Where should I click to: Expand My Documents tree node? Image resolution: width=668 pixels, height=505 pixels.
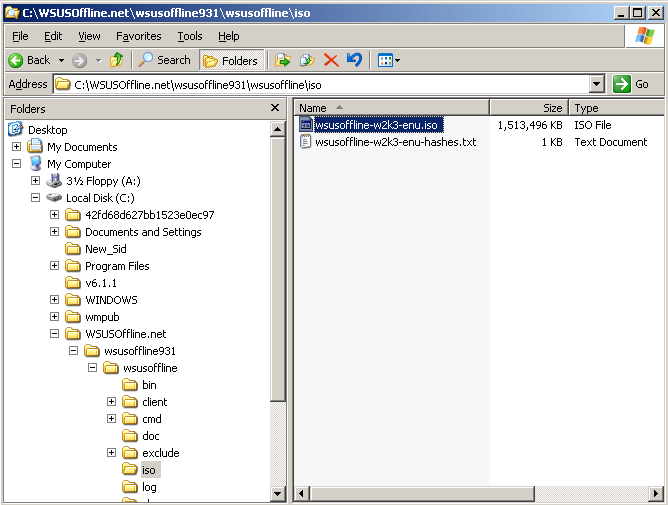pyautogui.click(x=16, y=147)
